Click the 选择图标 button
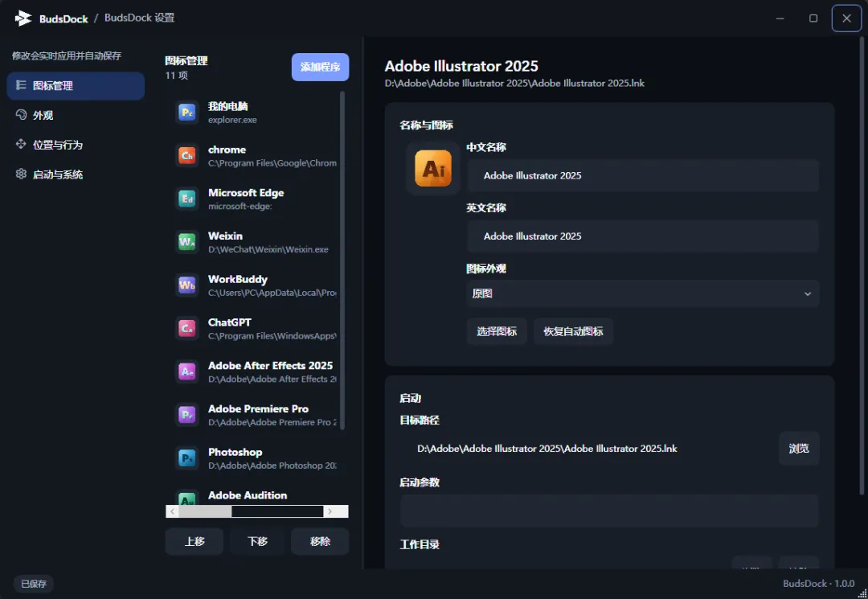The width and height of the screenshot is (868, 599). click(497, 331)
